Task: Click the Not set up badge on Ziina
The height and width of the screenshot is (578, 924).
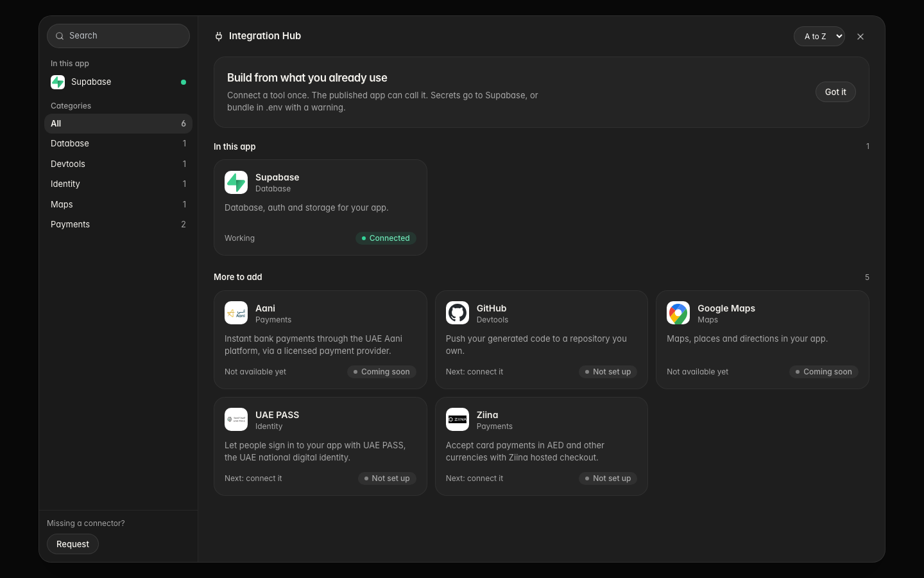Action: [608, 478]
